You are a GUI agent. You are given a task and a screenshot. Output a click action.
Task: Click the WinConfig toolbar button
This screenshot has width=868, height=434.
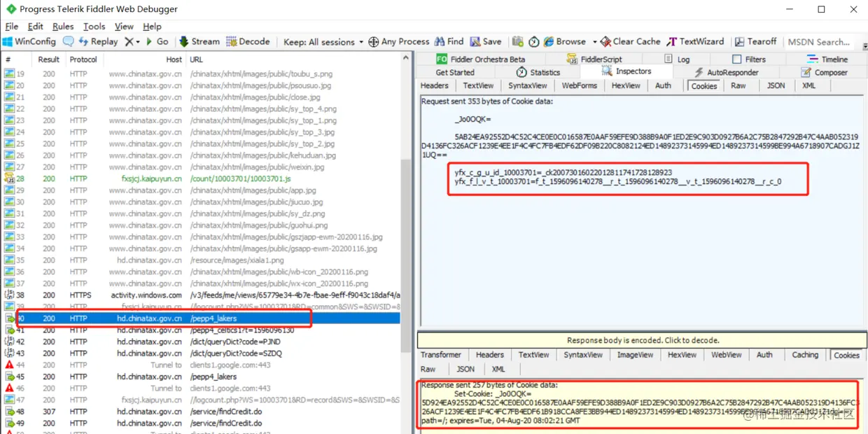29,42
